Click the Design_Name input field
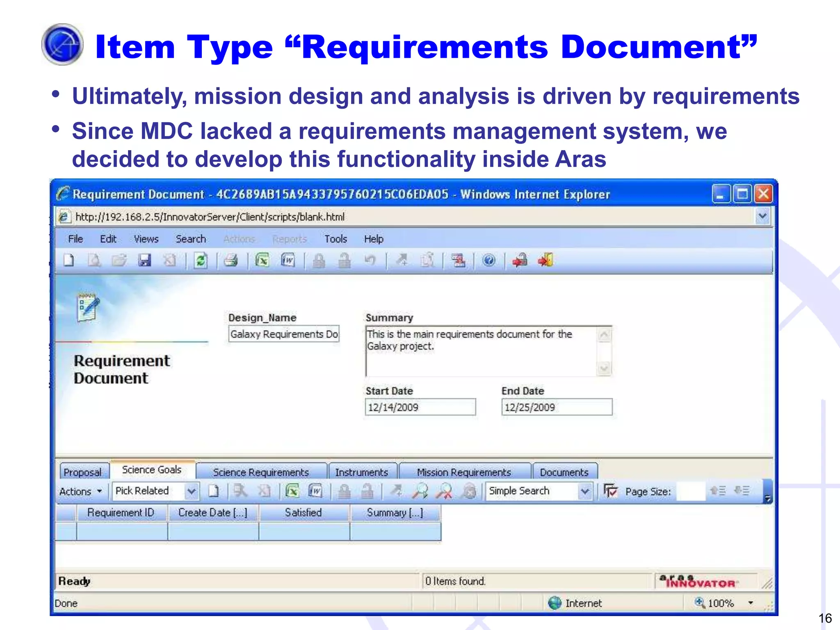The height and width of the screenshot is (630, 840). [284, 334]
